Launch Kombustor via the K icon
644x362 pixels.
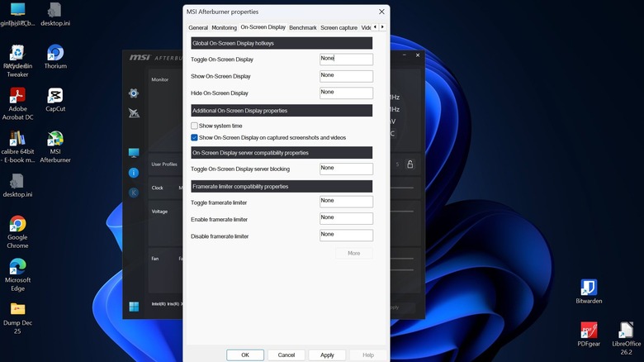(x=134, y=193)
